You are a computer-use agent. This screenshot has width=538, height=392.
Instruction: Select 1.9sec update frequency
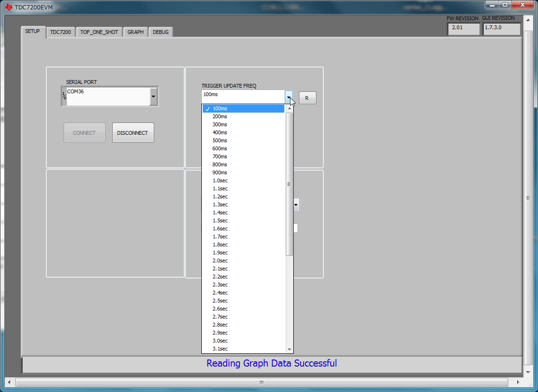click(244, 253)
